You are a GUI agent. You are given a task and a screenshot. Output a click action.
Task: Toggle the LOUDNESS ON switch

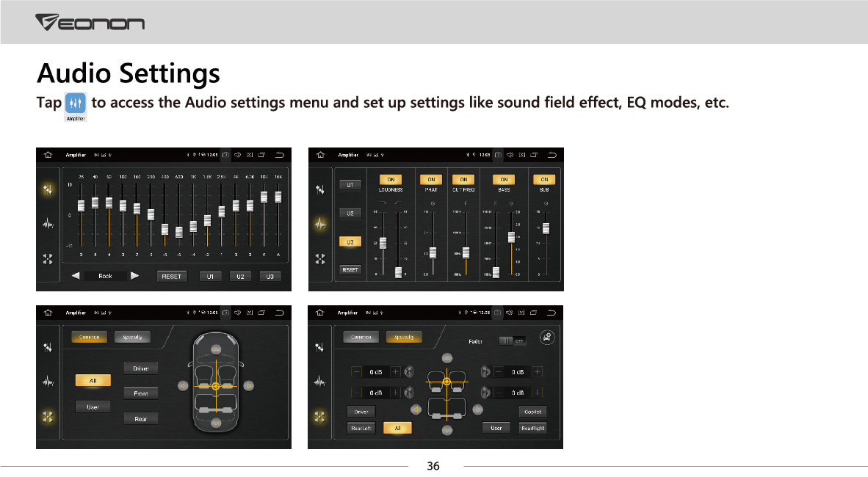(x=391, y=179)
